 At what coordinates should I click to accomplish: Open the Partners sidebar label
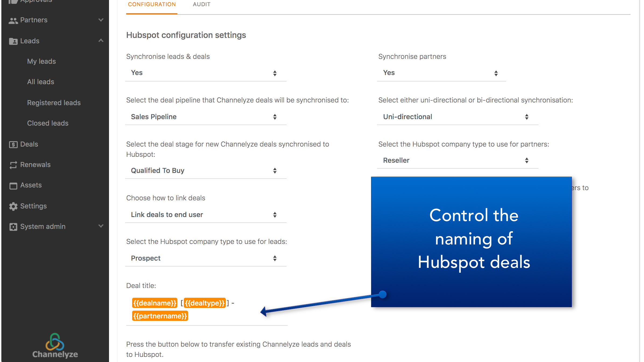click(x=34, y=20)
